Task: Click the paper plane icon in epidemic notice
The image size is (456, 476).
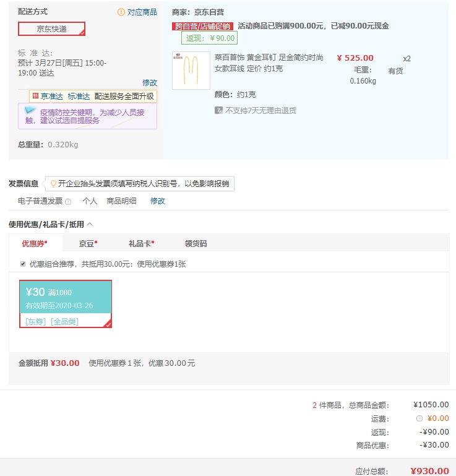Action: pos(30,110)
